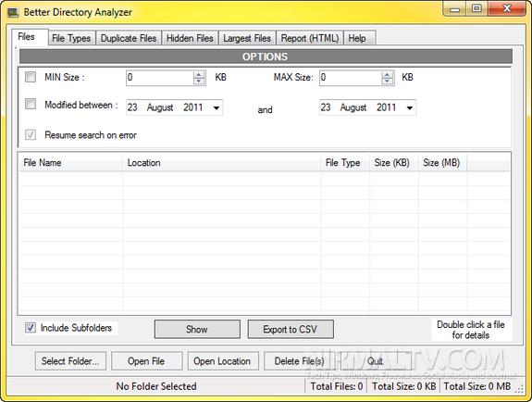Increase MIN Size with the up arrow

[x=199, y=74]
